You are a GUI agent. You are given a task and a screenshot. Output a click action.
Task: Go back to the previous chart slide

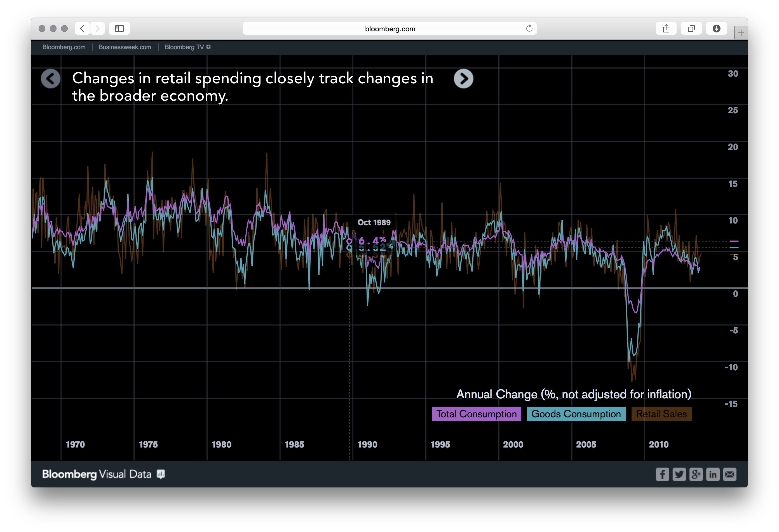point(51,79)
